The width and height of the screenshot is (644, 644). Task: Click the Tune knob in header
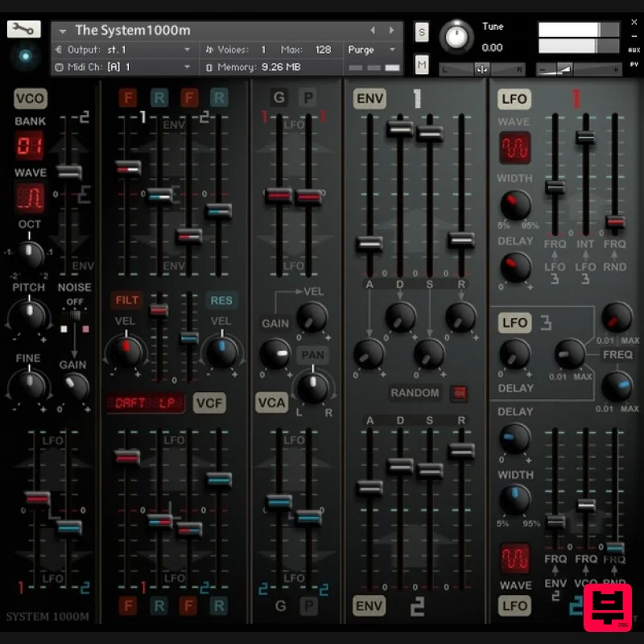pos(456,37)
